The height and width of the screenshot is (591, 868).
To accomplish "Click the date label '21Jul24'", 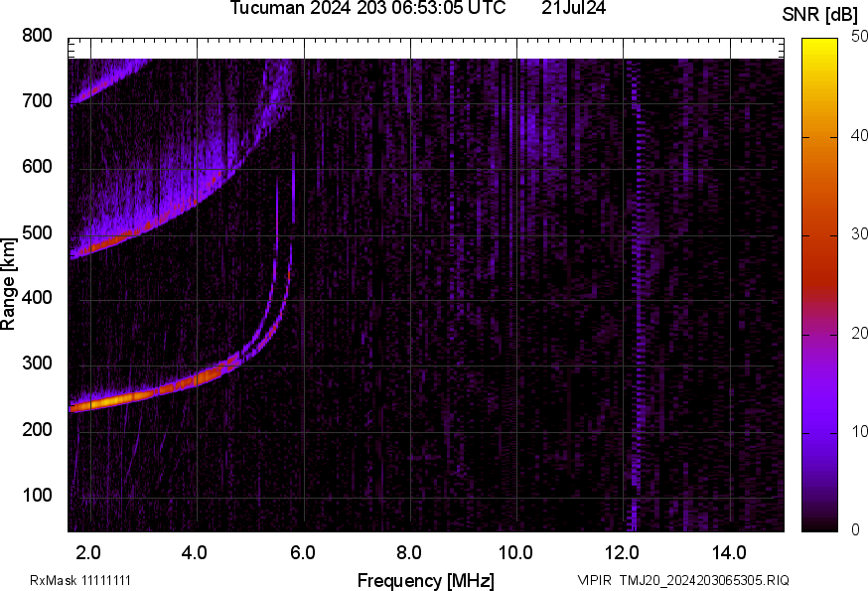I will (573, 8).
